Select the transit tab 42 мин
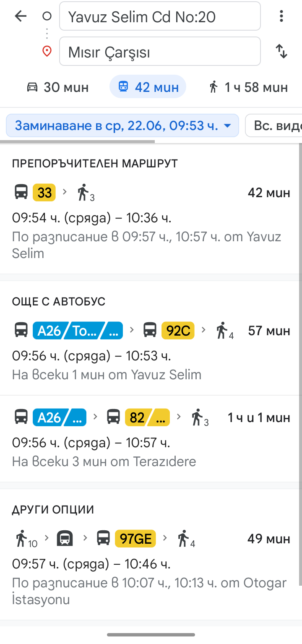302x644 pixels. [148, 87]
